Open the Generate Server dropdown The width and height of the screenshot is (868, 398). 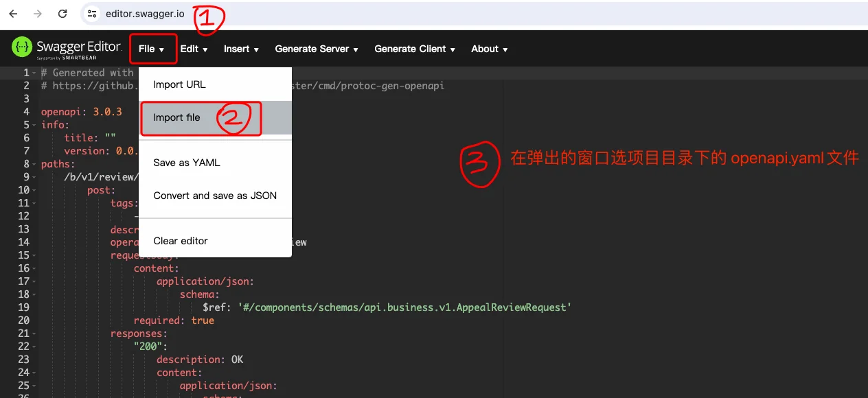pos(315,49)
